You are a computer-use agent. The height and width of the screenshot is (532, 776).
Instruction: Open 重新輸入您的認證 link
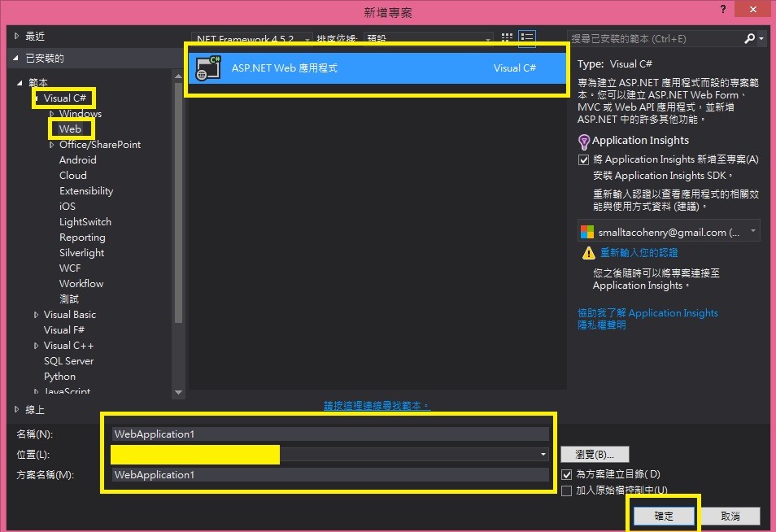[x=639, y=253]
